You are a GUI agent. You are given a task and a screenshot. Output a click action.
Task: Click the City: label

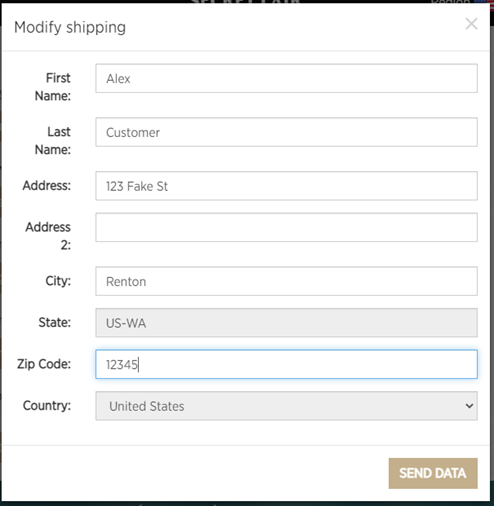coord(58,281)
